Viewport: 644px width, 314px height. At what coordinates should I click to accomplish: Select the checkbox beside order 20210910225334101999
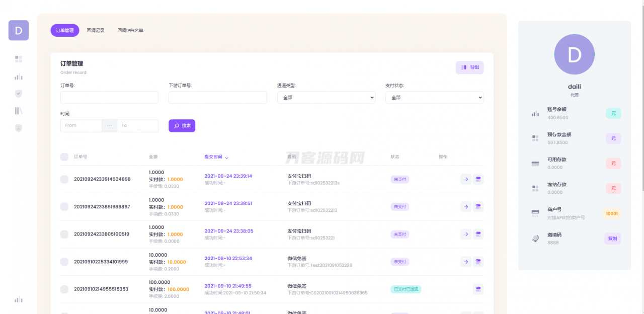tap(64, 262)
